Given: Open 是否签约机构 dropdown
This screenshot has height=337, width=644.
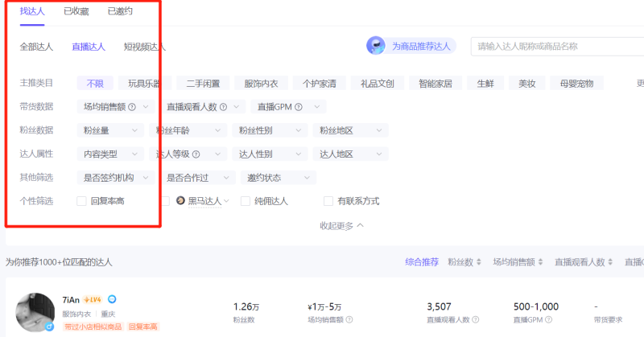Looking at the screenshot, I should tap(116, 178).
